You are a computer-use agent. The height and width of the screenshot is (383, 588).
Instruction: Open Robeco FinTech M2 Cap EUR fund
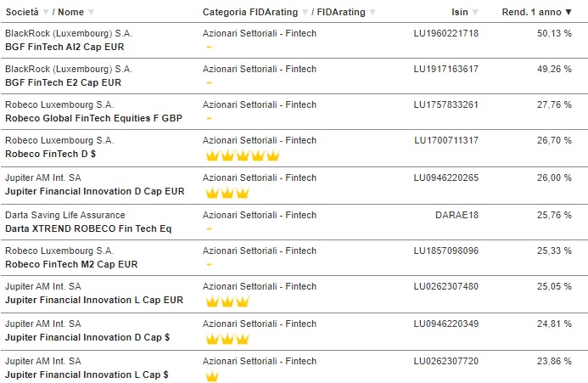point(71,264)
